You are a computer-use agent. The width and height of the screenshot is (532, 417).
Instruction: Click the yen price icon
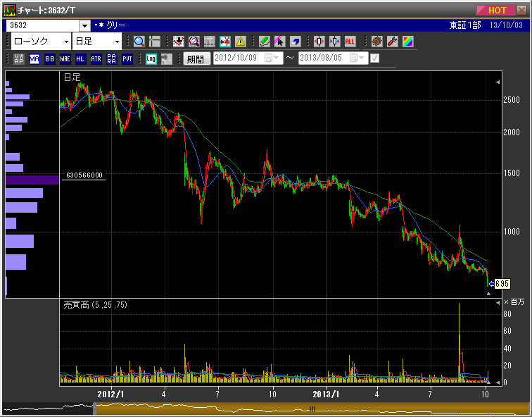tap(225, 42)
